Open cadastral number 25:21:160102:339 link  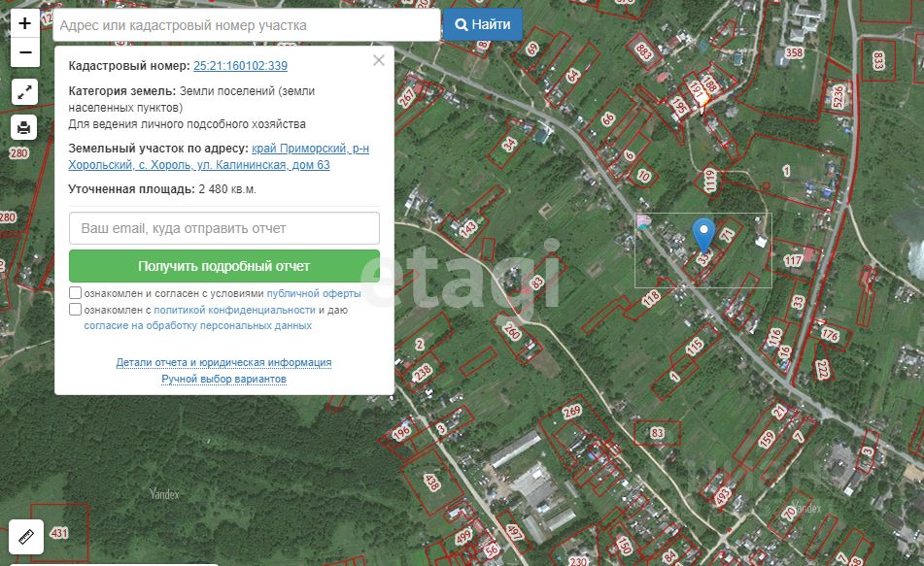240,65
